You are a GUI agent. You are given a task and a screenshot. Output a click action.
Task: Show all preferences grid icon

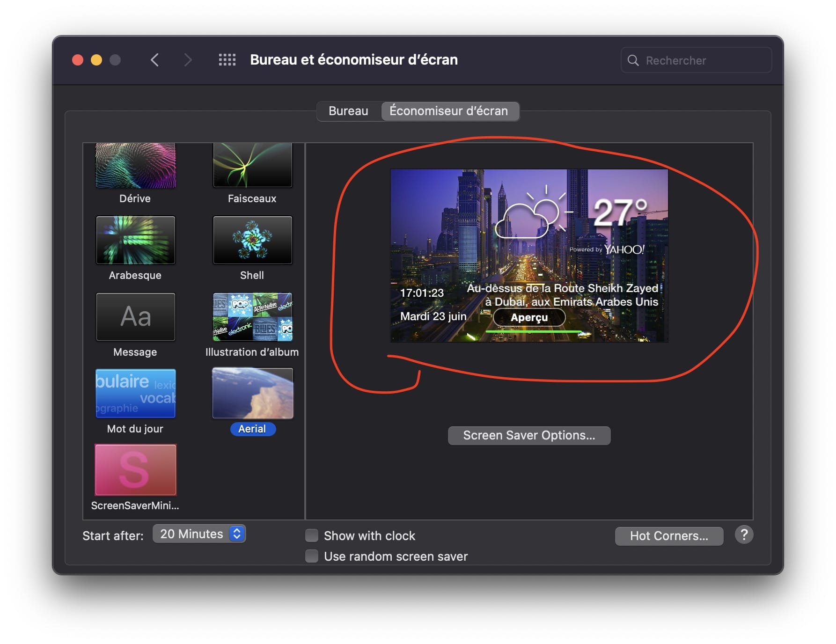(227, 60)
